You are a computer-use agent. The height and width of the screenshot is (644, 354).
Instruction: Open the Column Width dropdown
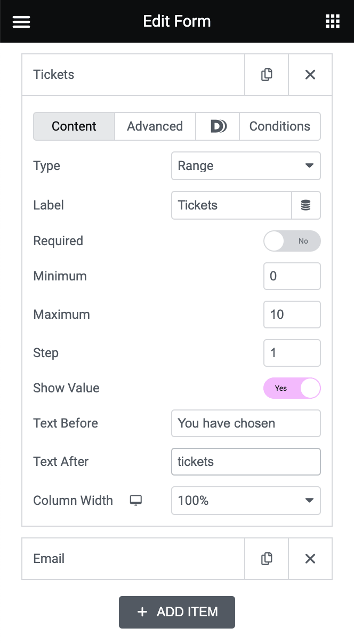coord(246,501)
